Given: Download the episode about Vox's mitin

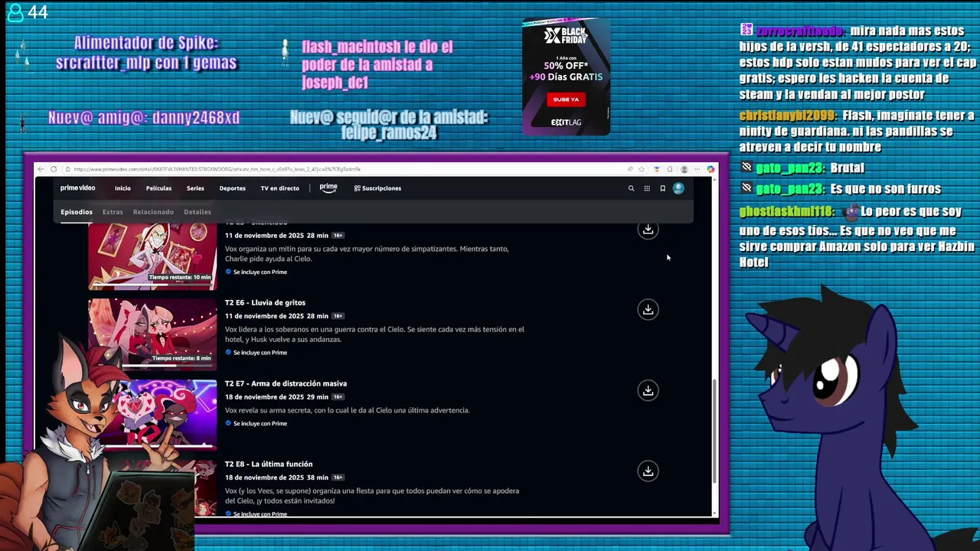Looking at the screenshot, I should click(x=648, y=230).
